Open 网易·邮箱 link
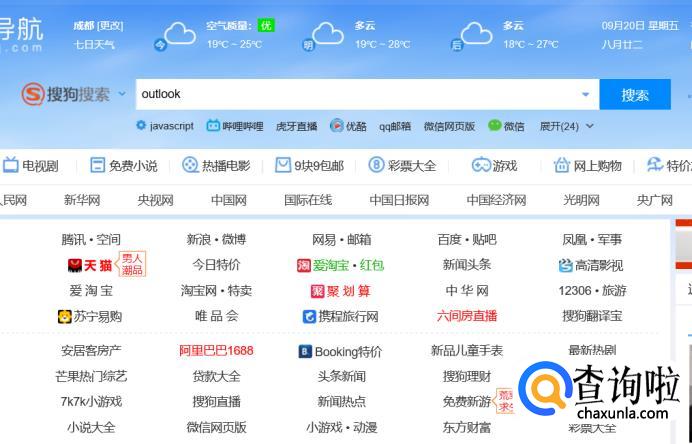Screen dimensions: 692x444 342,240
